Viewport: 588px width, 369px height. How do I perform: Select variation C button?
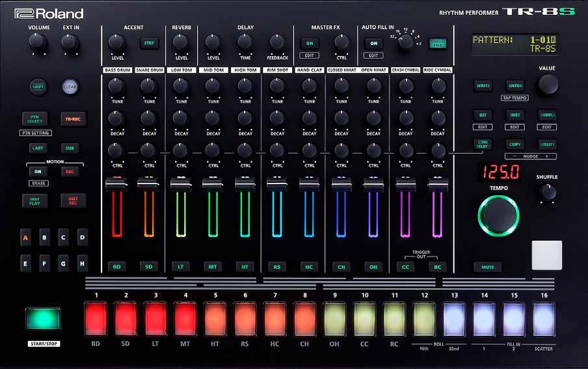(x=63, y=238)
